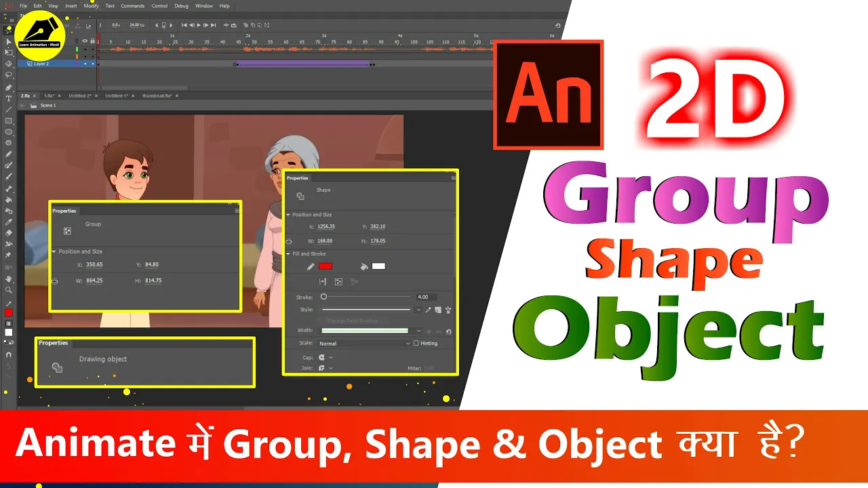Select the 3D Rotation tool
This screenshot has width=868, height=488.
(9, 64)
